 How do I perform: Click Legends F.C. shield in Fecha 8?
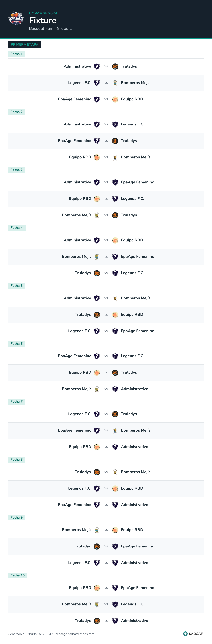click(97, 488)
